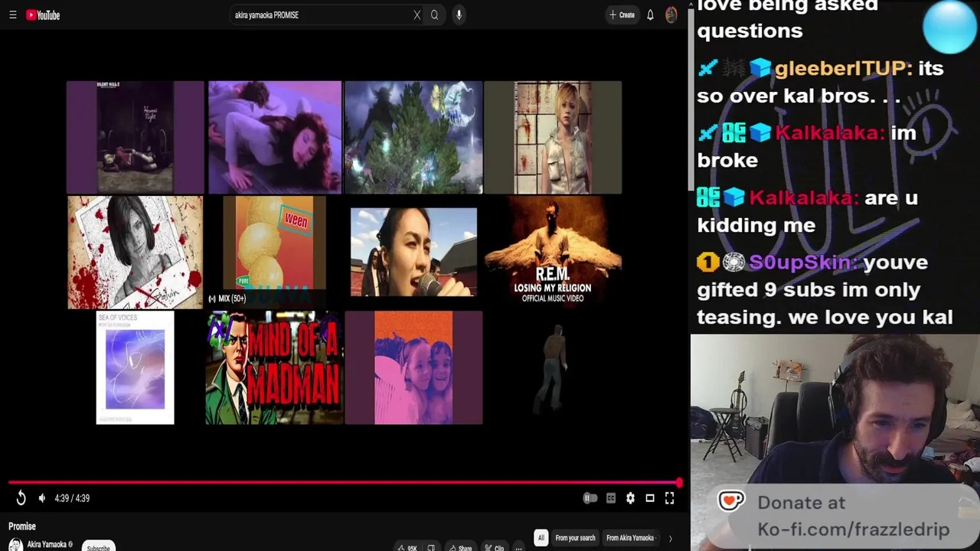Open the Ween MIX (50+) playlist thumbnail

[x=275, y=252]
